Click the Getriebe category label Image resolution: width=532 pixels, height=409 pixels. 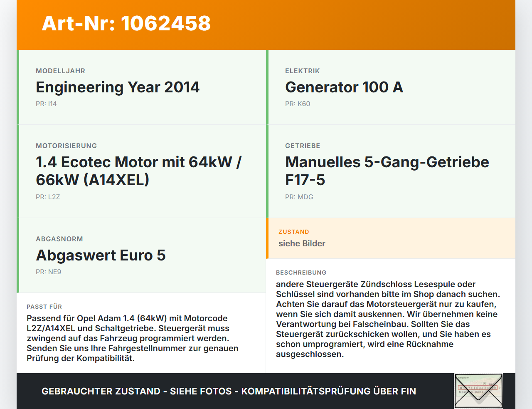pyautogui.click(x=303, y=146)
